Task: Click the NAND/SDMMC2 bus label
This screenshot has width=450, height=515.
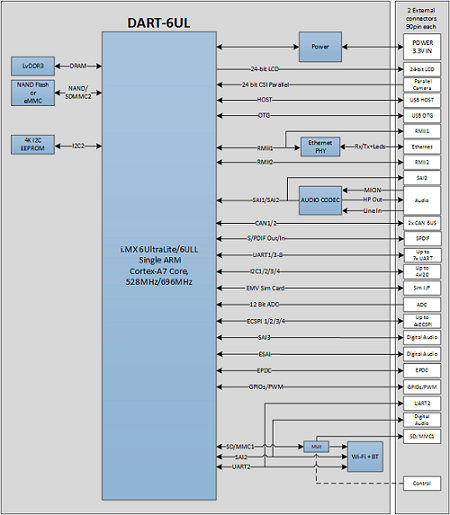Action: click(78, 92)
